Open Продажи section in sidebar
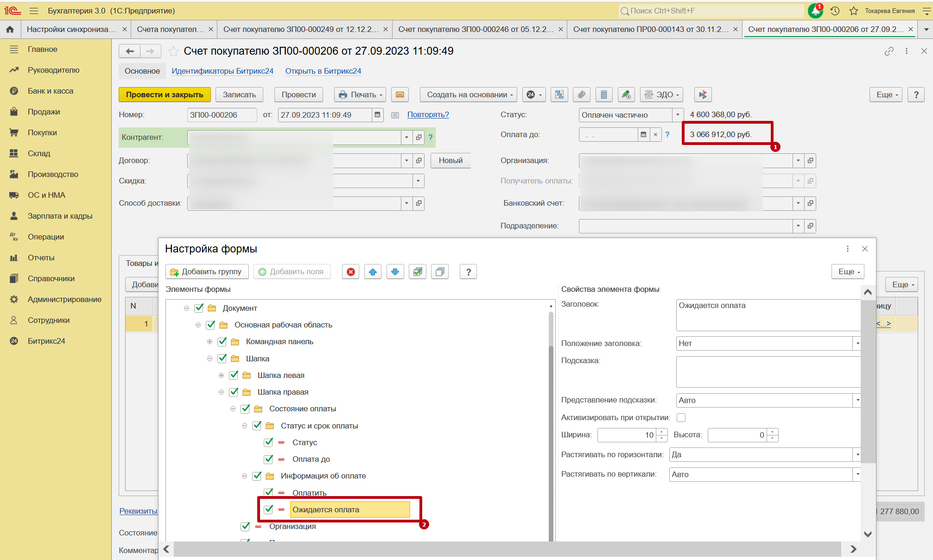The image size is (933, 560). pyautogui.click(x=44, y=112)
